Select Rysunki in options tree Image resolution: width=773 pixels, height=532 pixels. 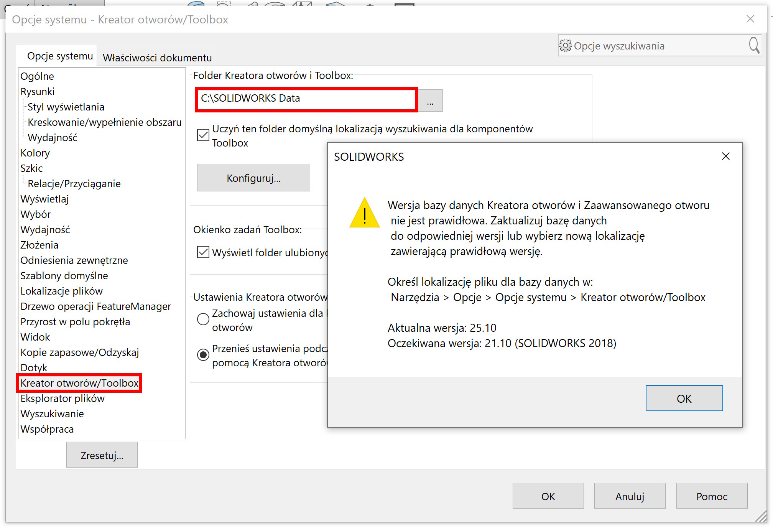pos(38,92)
